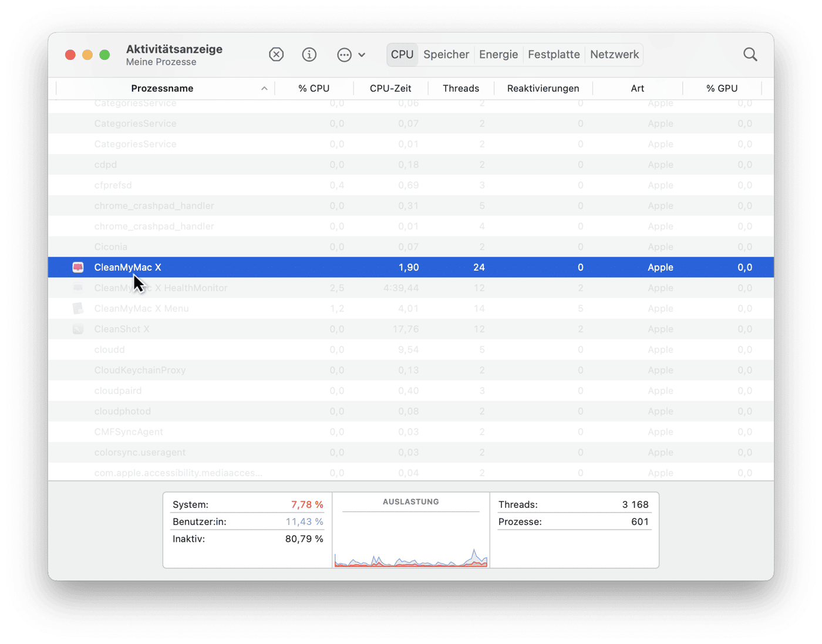Click CPU-Zeit 1,90 of CleanMyMac X
The height and width of the screenshot is (644, 822).
click(x=409, y=267)
